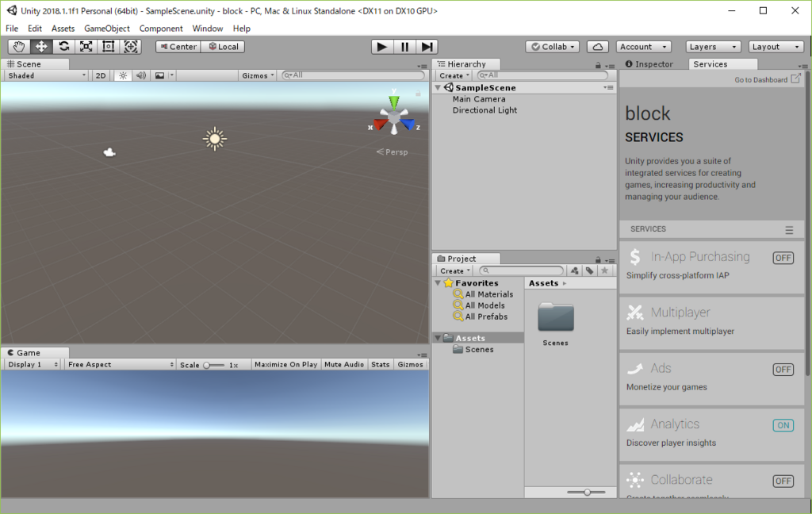Select the Directional Light sun gizmo in scene
This screenshot has width=812, height=514.
tap(214, 139)
